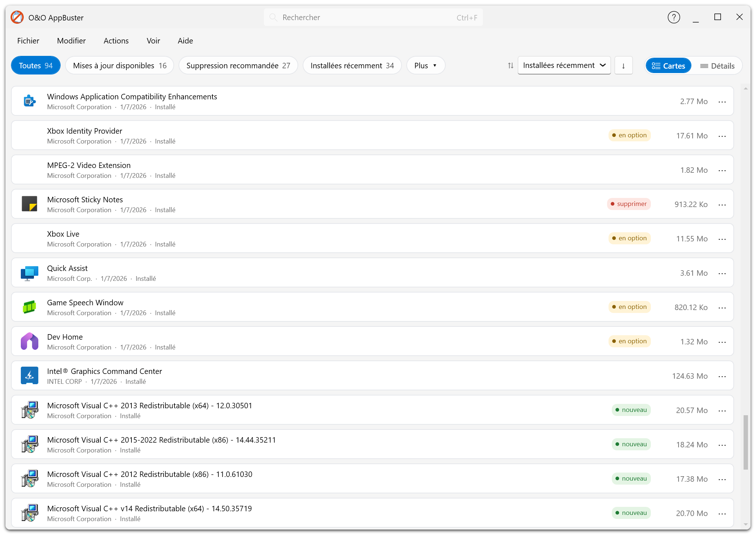Select the Xbox Live app name
Screen dimensions: 756x535
[63, 234]
